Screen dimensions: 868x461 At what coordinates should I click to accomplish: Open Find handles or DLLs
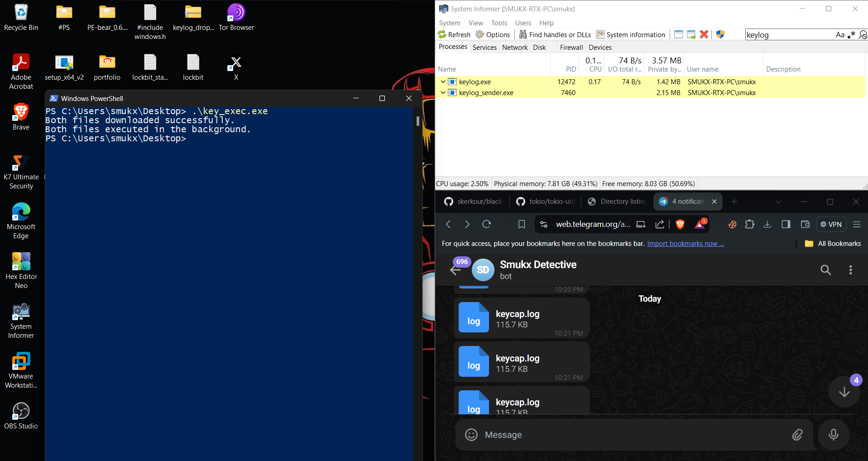(x=555, y=34)
